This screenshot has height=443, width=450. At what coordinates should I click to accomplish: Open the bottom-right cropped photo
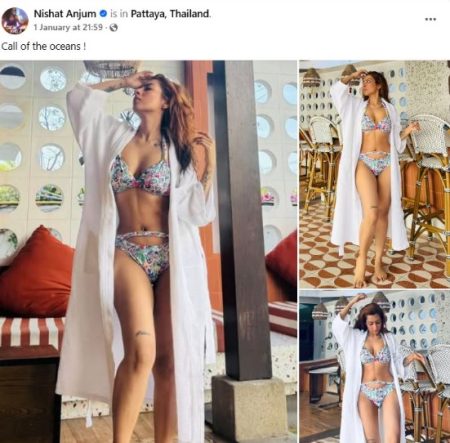pos(375,367)
